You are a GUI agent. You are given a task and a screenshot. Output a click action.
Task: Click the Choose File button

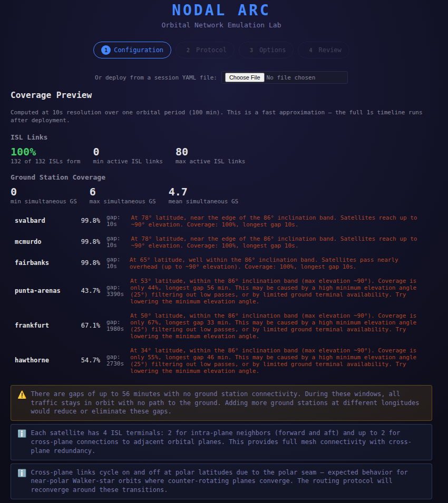coord(245,77)
